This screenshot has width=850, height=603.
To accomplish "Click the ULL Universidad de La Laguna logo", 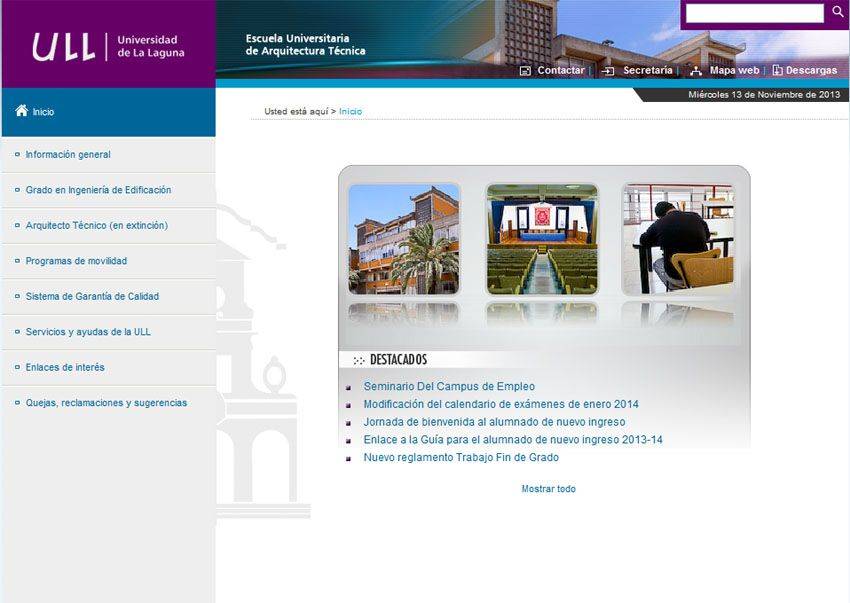I will click(108, 46).
